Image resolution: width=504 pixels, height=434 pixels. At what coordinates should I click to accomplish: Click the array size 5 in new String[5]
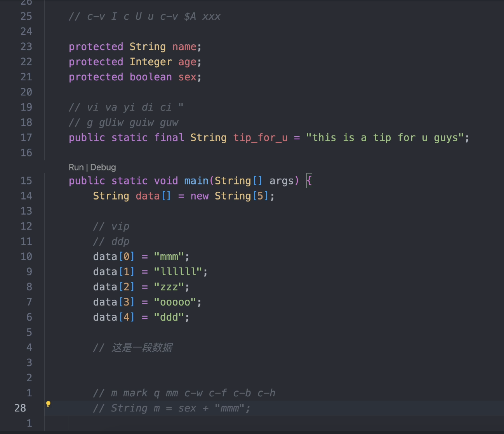(x=261, y=196)
